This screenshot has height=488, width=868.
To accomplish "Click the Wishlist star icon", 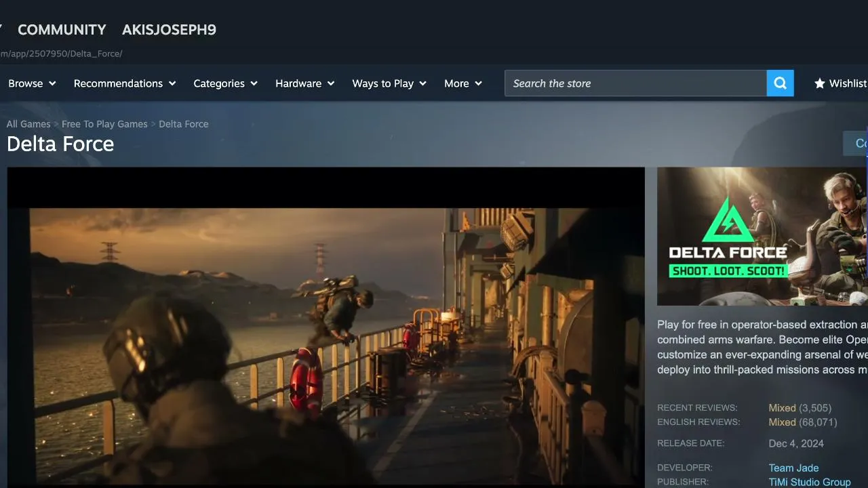I will (820, 83).
